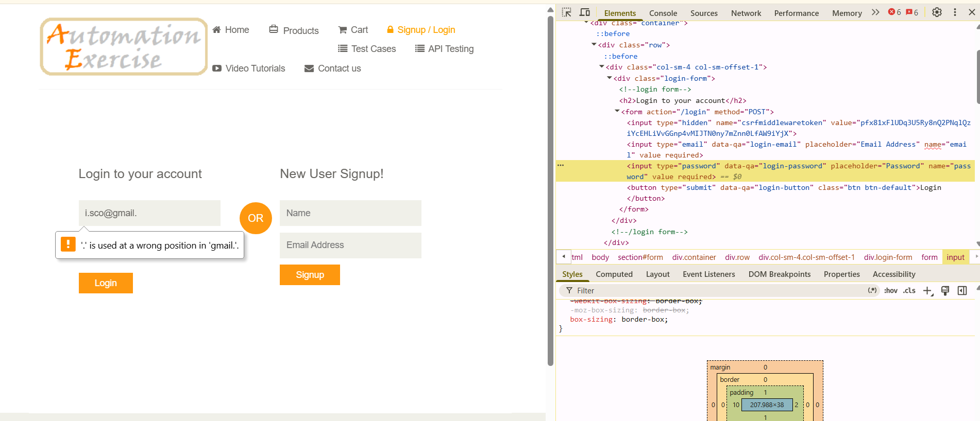Click the API Testing list icon
The image size is (980, 421).
tap(420, 49)
